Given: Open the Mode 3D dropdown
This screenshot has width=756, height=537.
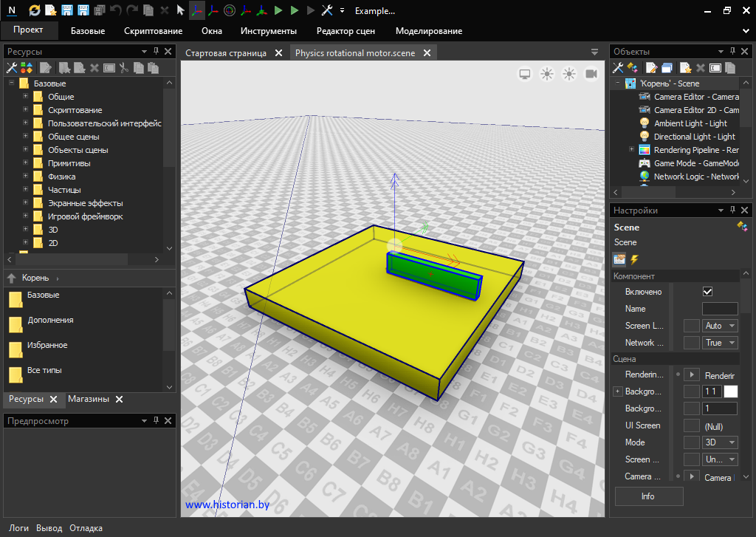Looking at the screenshot, I should tap(721, 442).
